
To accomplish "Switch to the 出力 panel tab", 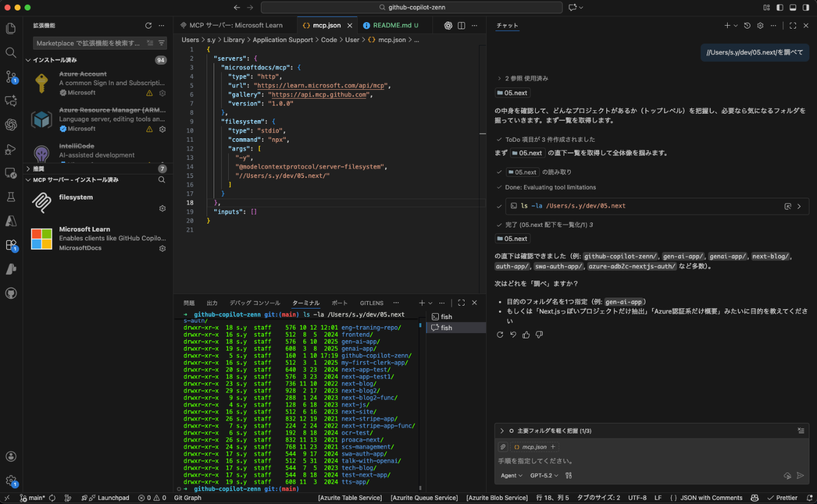I will click(x=212, y=303).
